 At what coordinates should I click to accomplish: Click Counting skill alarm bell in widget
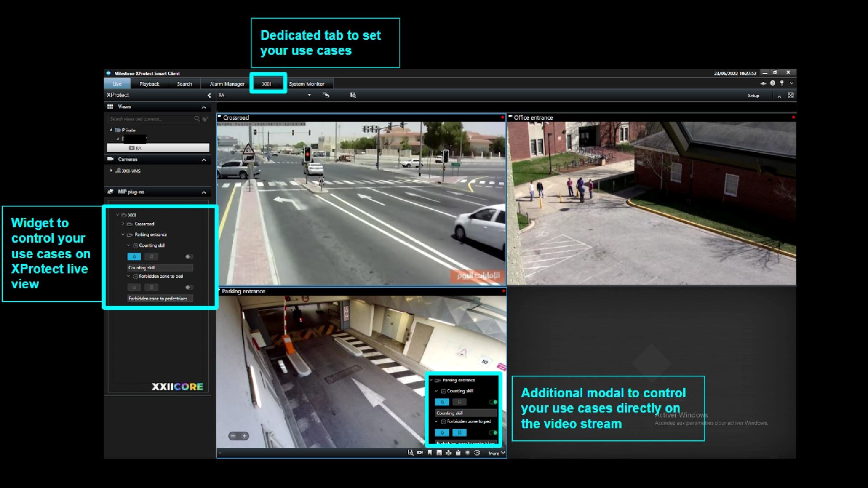click(134, 257)
